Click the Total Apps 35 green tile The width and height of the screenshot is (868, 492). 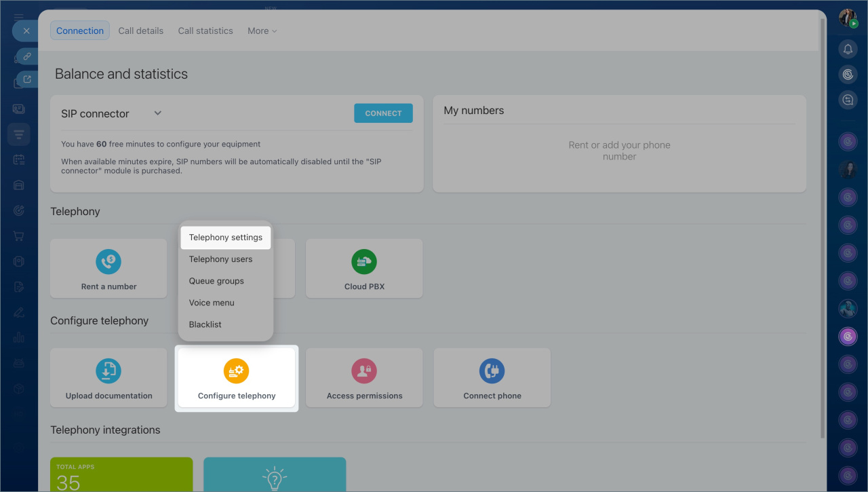(121, 475)
